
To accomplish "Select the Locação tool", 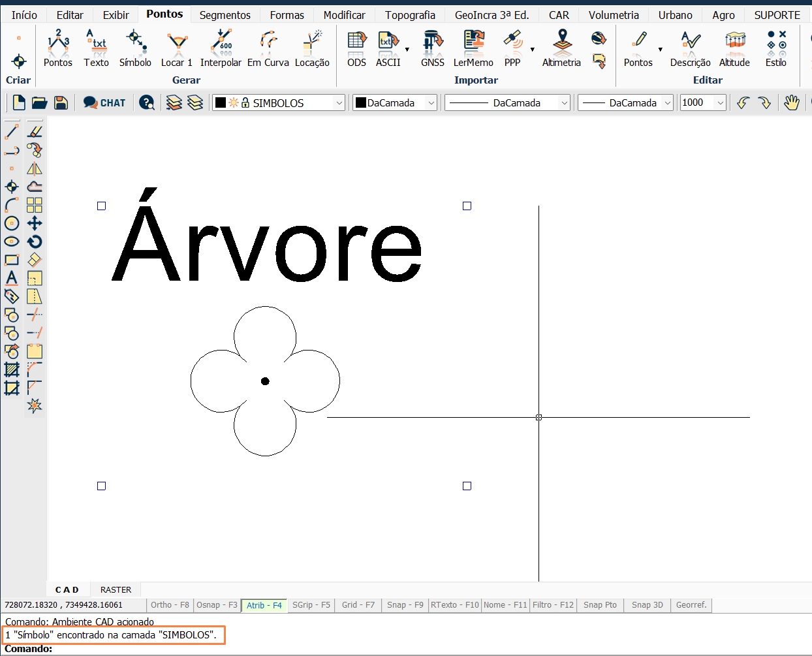I will click(x=312, y=47).
